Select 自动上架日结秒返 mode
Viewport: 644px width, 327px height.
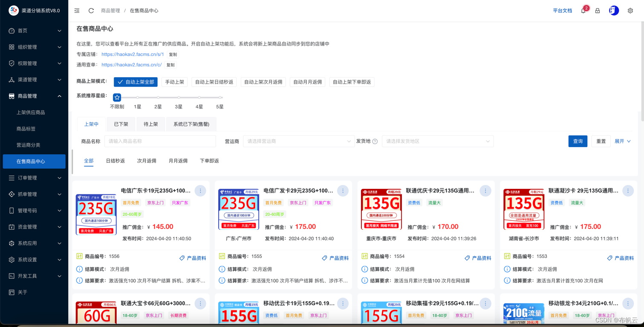[x=214, y=82]
